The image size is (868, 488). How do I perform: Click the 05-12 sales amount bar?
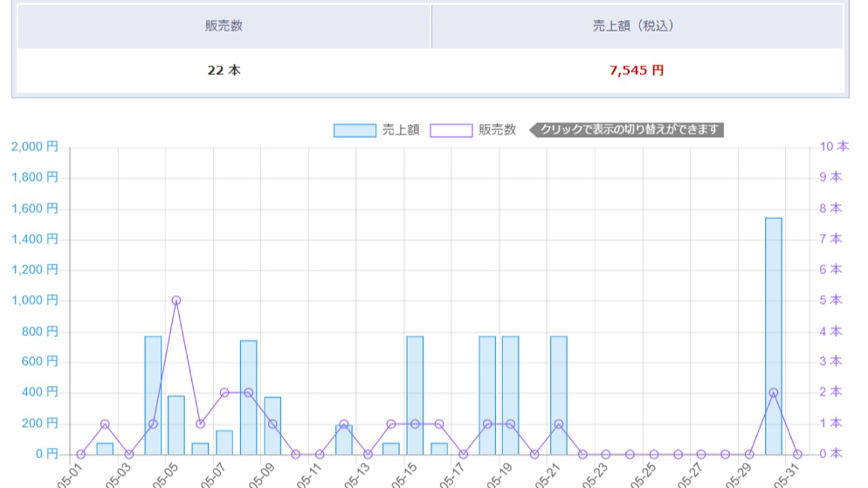click(344, 440)
